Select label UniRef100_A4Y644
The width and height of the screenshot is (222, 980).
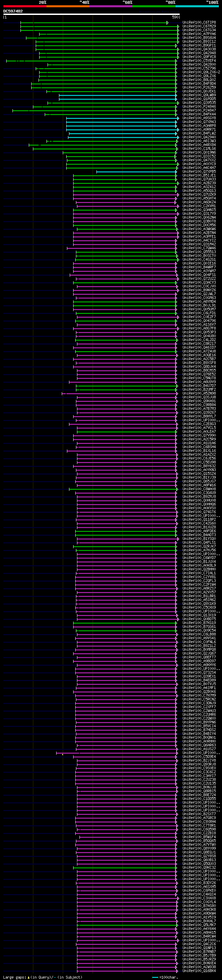(x=199, y=928)
